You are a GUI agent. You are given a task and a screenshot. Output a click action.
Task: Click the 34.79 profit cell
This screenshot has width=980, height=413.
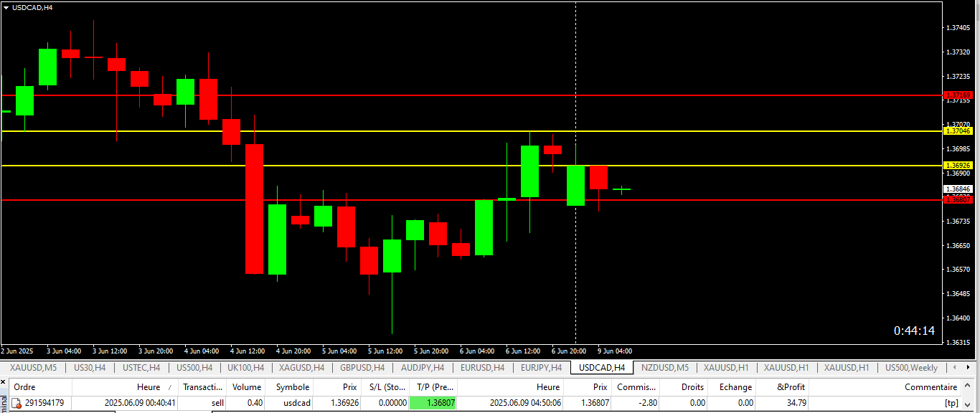[796, 403]
